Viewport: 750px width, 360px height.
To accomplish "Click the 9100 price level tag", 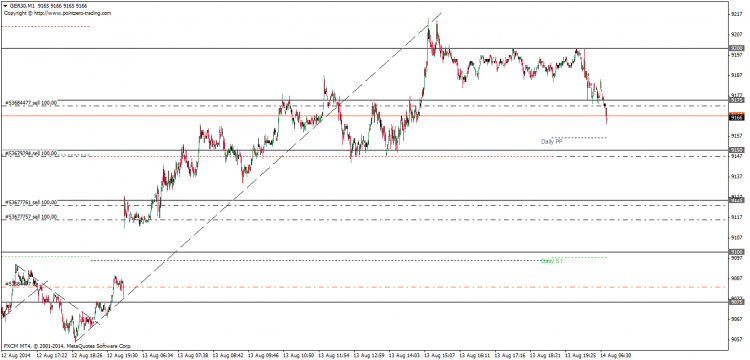I will (737, 251).
